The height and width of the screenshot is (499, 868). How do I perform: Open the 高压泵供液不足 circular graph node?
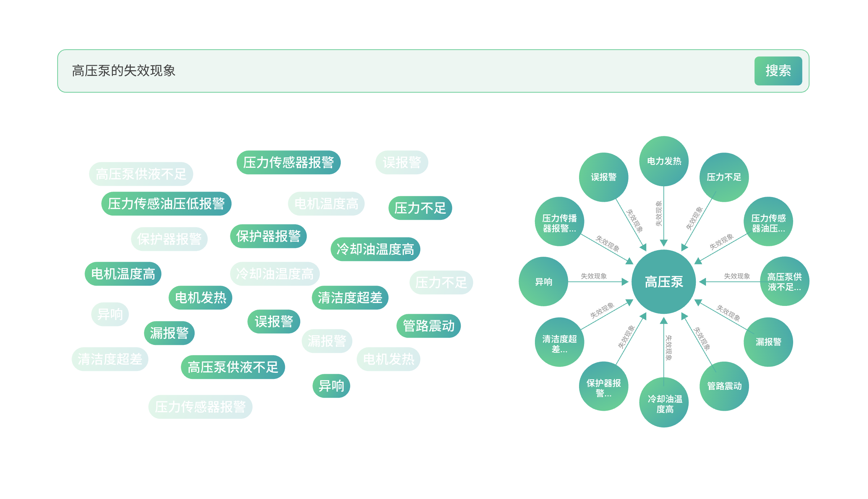(784, 282)
